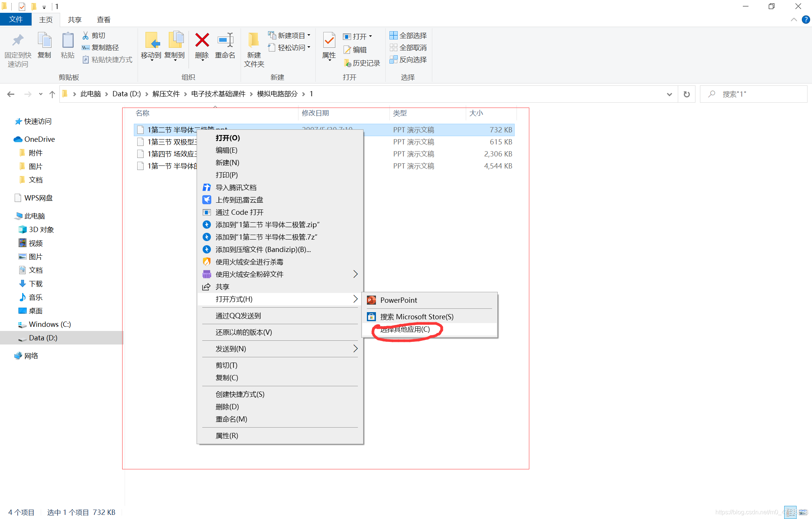Image resolution: width=812 pixels, height=519 pixels.
Task: Click the Copy Path item
Action: click(100, 47)
